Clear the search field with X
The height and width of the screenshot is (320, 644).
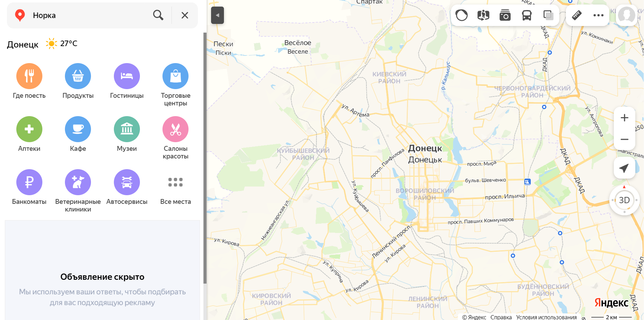point(185,15)
